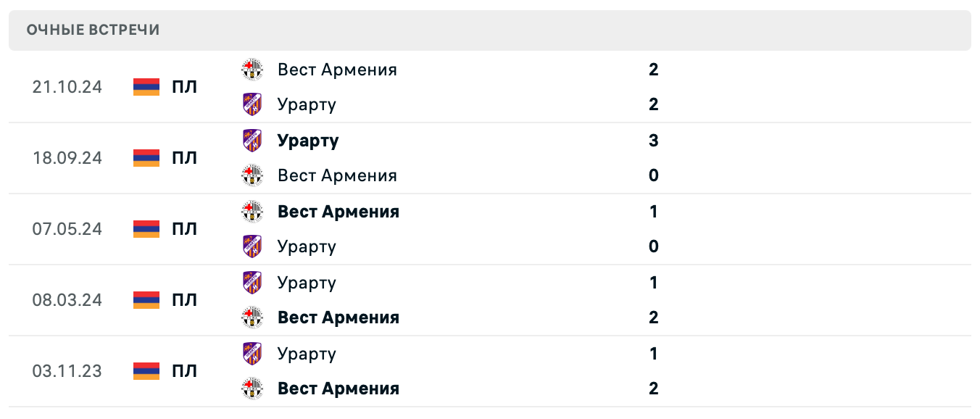Open the 03.11.23 match via its date

pyautogui.click(x=67, y=370)
